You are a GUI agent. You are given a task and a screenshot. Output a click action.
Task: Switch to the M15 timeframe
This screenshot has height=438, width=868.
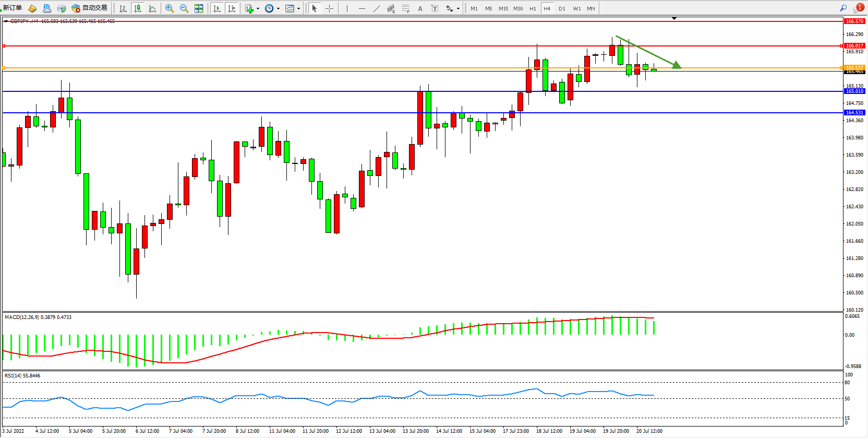coord(503,8)
